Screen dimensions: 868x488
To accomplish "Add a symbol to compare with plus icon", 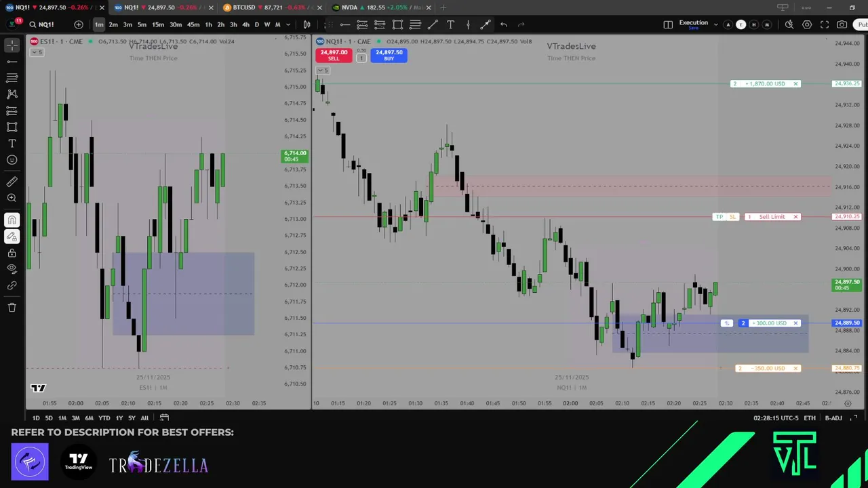I will (79, 24).
